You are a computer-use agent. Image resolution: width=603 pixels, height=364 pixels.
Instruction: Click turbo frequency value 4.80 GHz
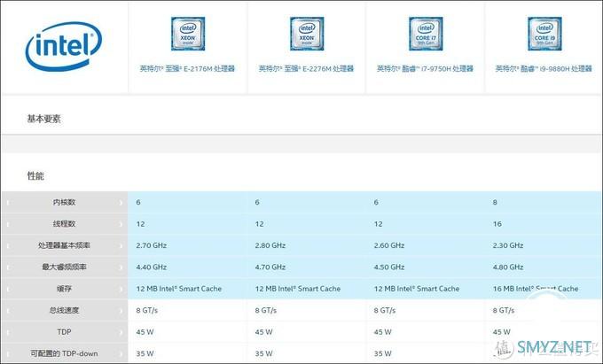507,267
